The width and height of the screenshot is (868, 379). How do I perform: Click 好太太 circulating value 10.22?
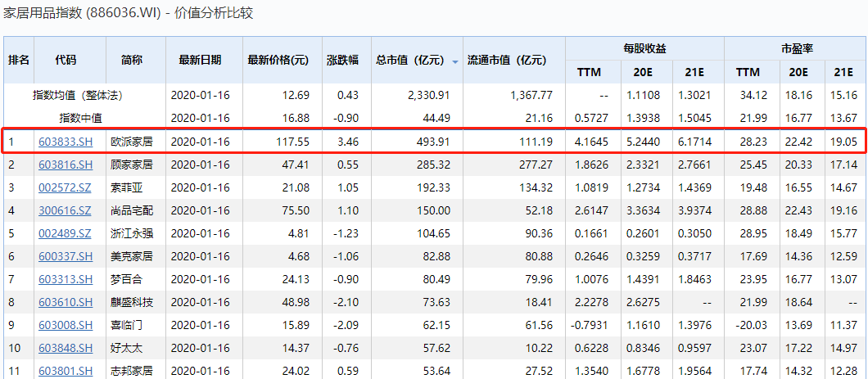coord(539,348)
